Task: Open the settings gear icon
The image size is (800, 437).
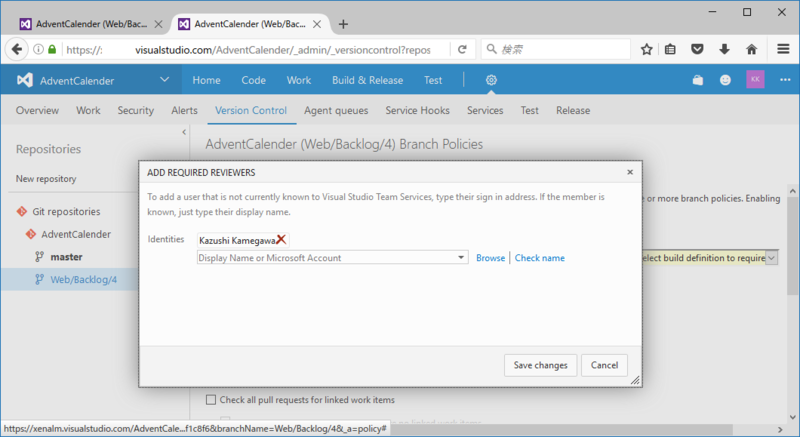Action: coord(491,80)
